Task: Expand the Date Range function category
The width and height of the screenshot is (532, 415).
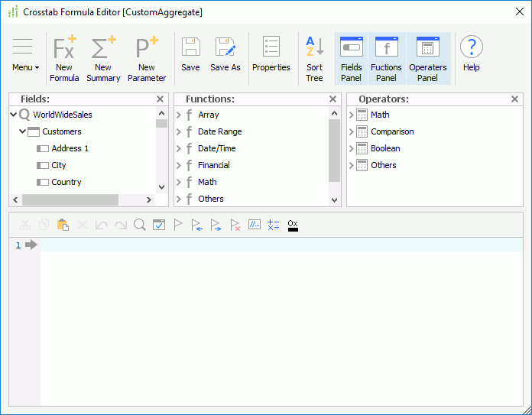Action: 178,131
